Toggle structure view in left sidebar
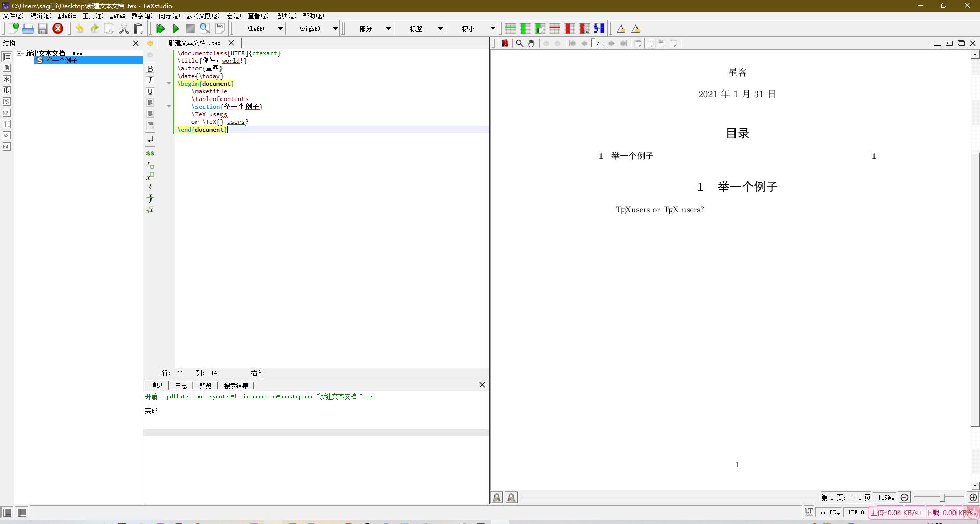This screenshot has height=524, width=980. (x=7, y=57)
